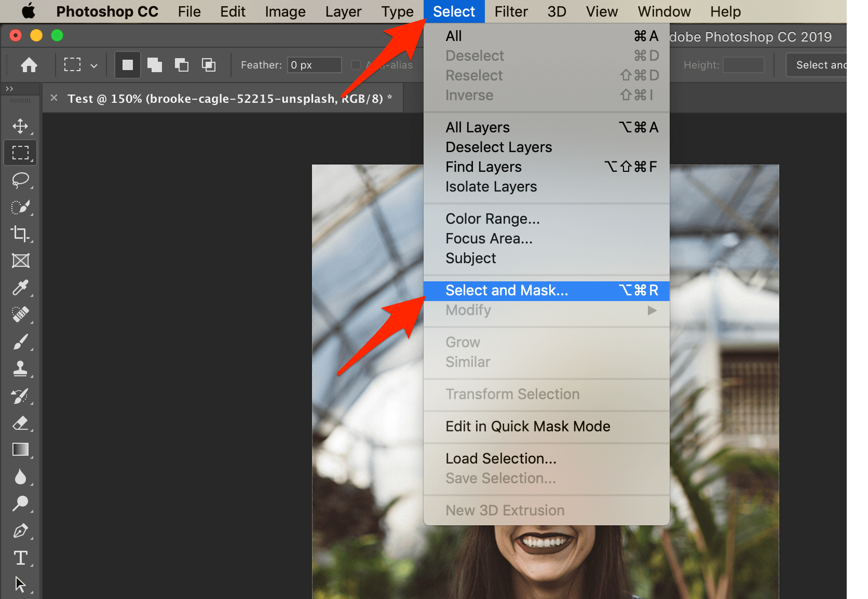Select the Crop tool

click(20, 234)
